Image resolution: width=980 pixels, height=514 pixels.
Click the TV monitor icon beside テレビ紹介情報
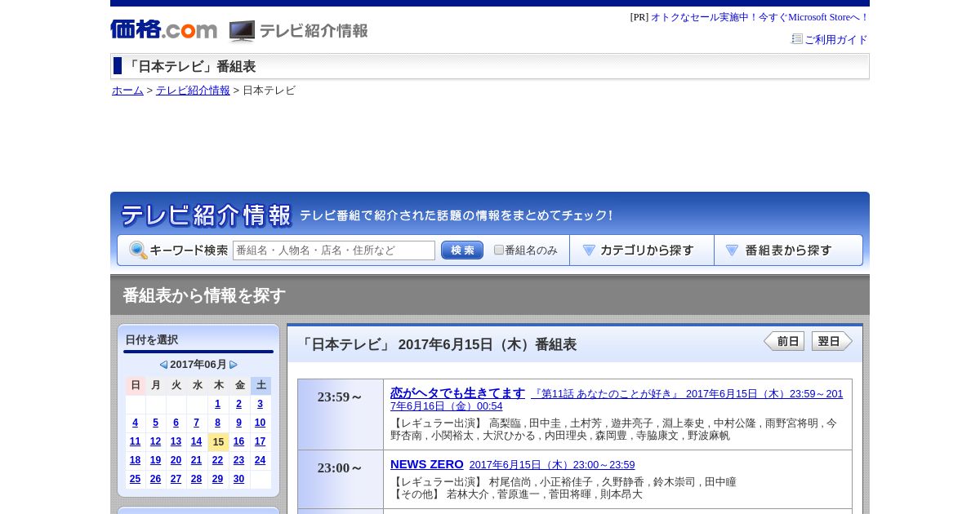pyautogui.click(x=242, y=31)
